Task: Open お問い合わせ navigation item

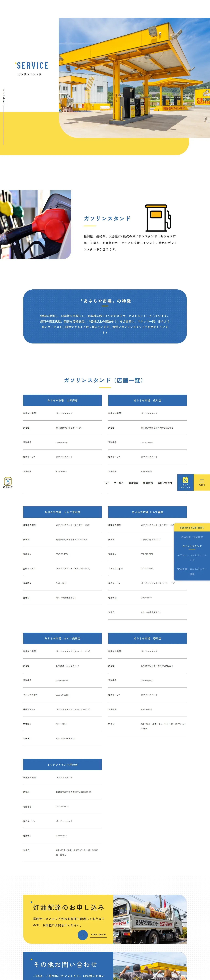Action: click(165, 483)
